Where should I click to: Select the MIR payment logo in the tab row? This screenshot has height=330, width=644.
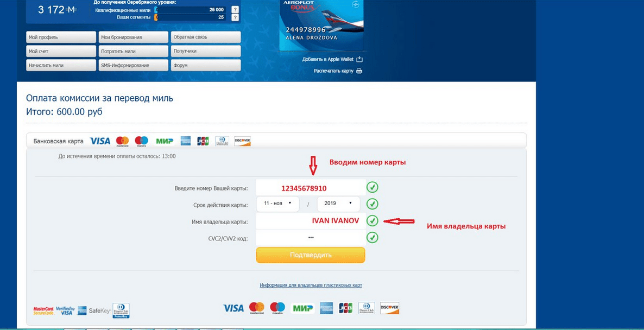coord(165,141)
